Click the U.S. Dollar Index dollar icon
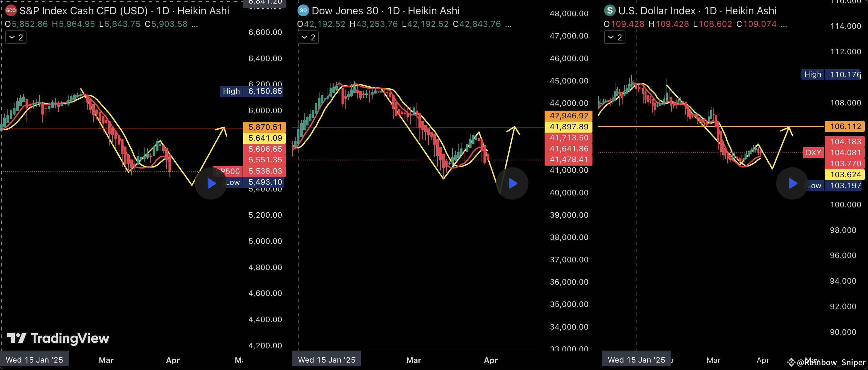Screen dimensions: 868x370 [x=609, y=10]
